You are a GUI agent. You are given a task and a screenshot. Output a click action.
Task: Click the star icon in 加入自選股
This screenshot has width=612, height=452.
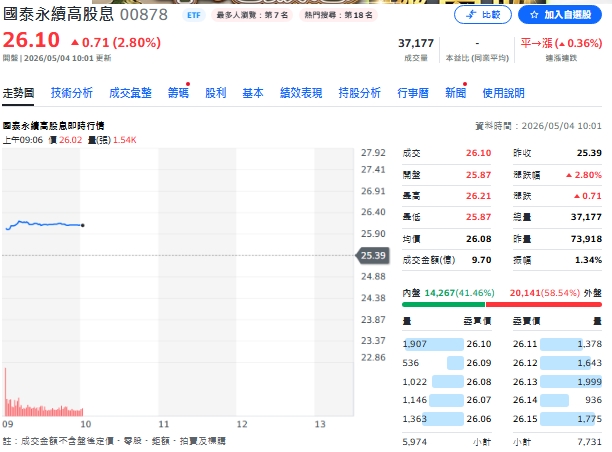pyautogui.click(x=534, y=15)
